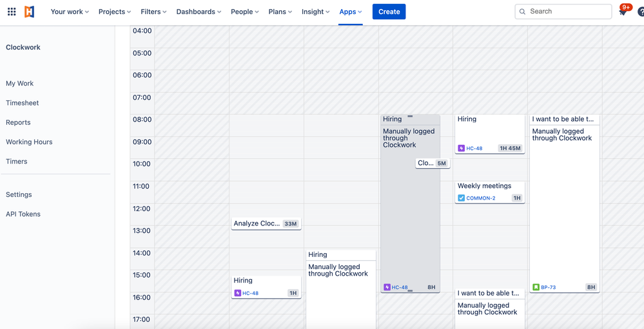Screen dimensions: 644x329
Task: Open the app switcher grid icon
Action: click(12, 12)
